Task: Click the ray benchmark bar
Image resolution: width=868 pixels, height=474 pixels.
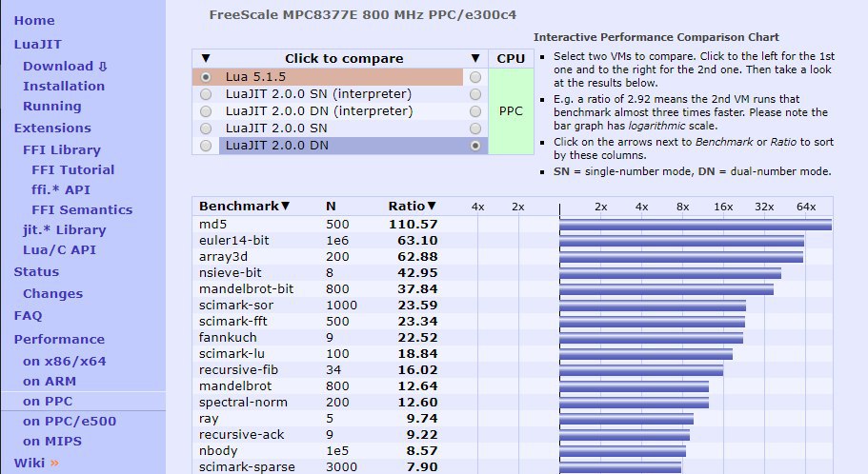Action: (x=626, y=419)
